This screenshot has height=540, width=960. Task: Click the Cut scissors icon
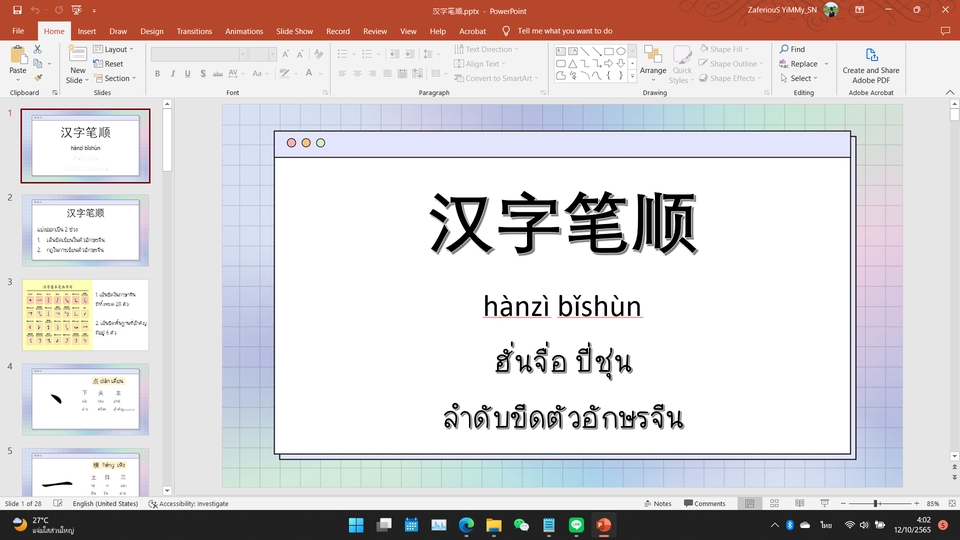(x=37, y=49)
